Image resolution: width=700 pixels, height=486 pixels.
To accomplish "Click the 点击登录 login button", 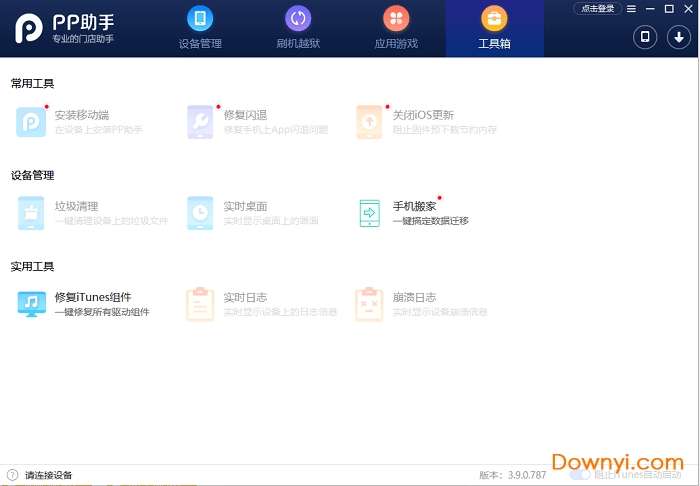I will pyautogui.click(x=597, y=9).
